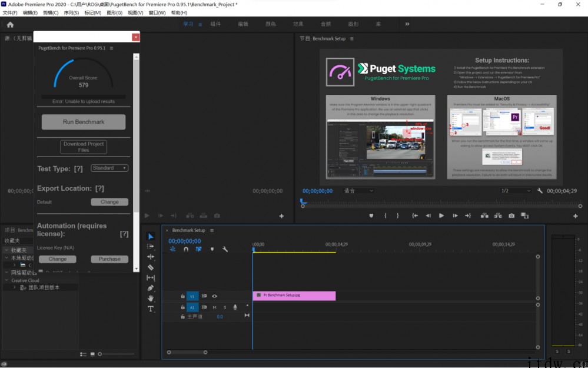Open Benchmark Setup timeline panel menu
Image resolution: width=588 pixels, height=368 pixels.
pyautogui.click(x=212, y=230)
